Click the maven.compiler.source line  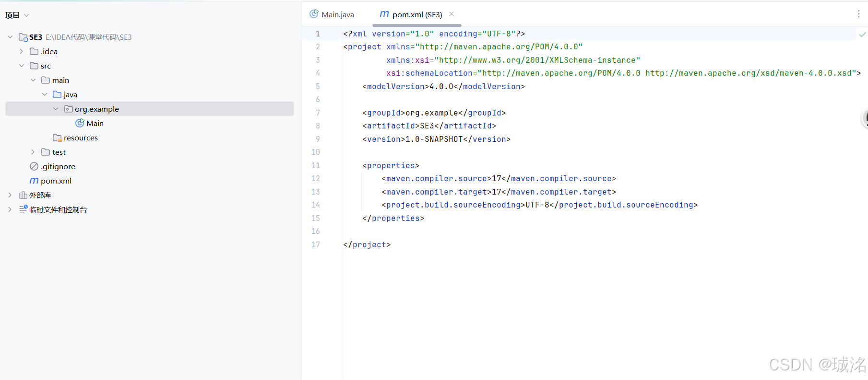click(499, 178)
